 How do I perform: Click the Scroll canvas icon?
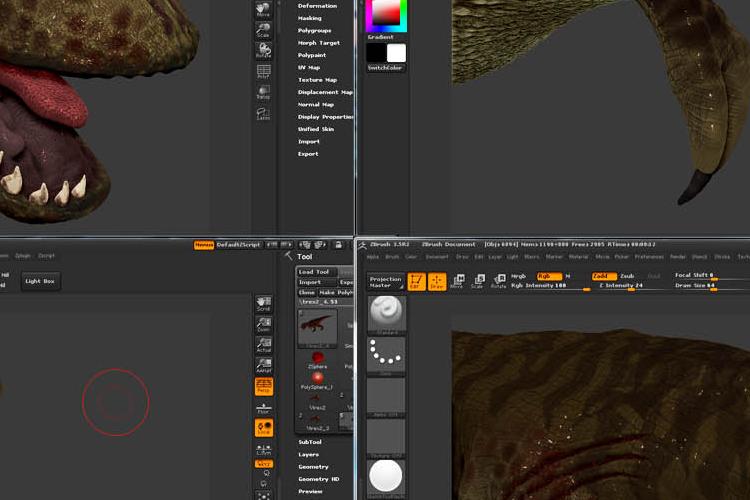coord(264,304)
